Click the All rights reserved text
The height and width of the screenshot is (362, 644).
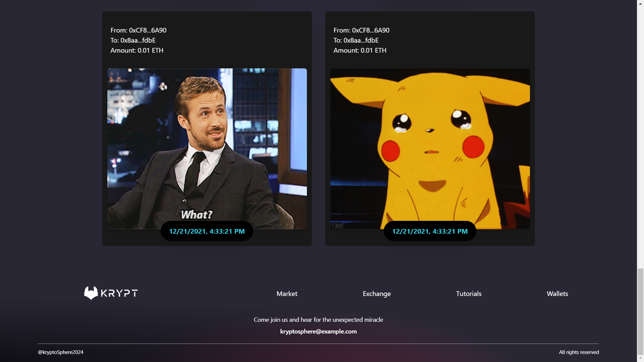click(579, 352)
